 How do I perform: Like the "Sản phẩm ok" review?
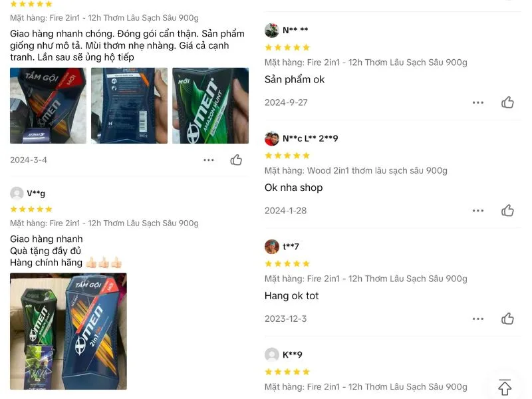(x=508, y=102)
